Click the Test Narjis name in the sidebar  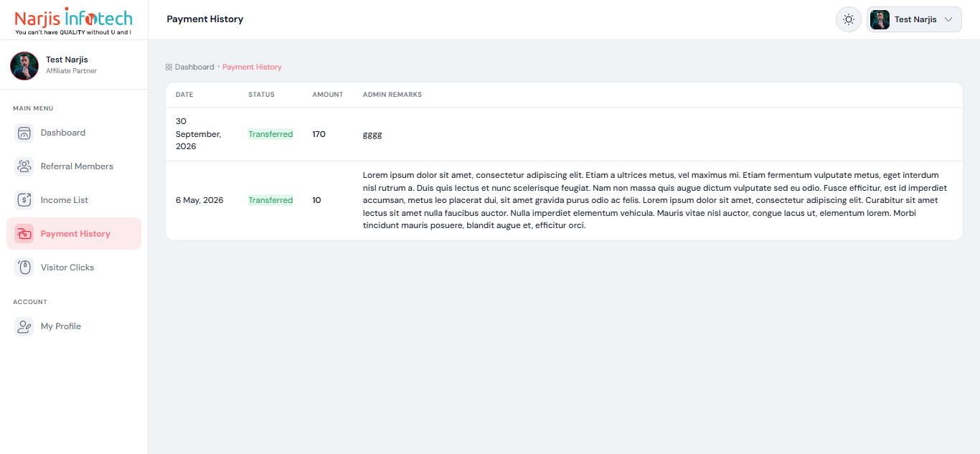point(67,60)
